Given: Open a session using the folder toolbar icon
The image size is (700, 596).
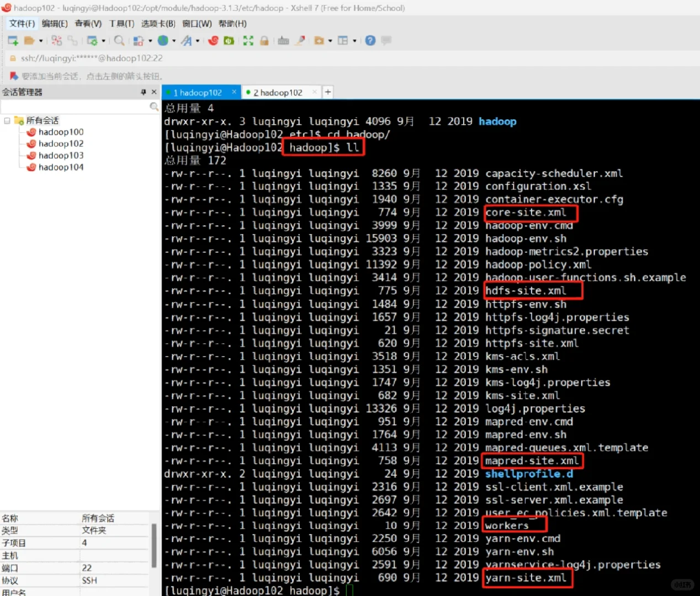Looking at the screenshot, I should click(29, 40).
